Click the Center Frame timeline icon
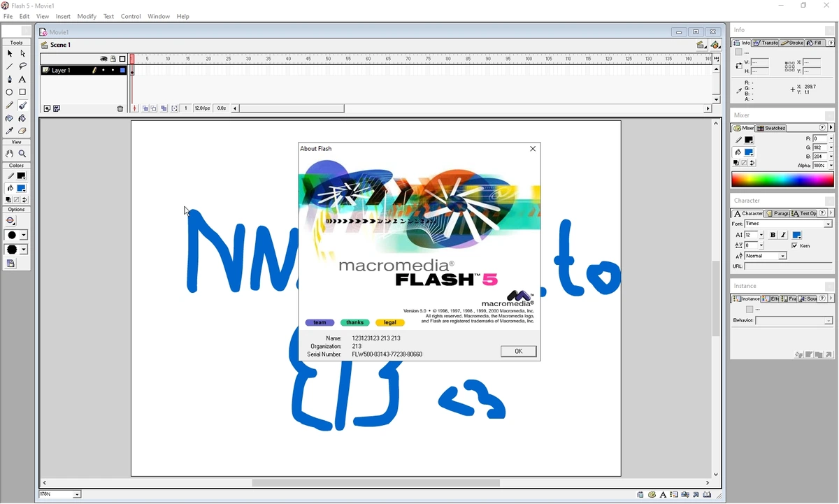839x504 pixels. (x=136, y=109)
